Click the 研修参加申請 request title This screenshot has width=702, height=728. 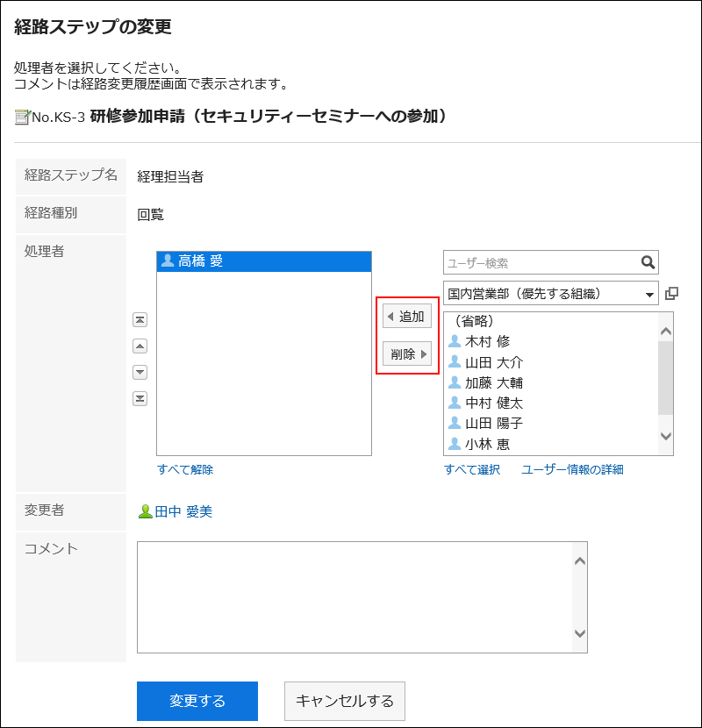(x=268, y=116)
